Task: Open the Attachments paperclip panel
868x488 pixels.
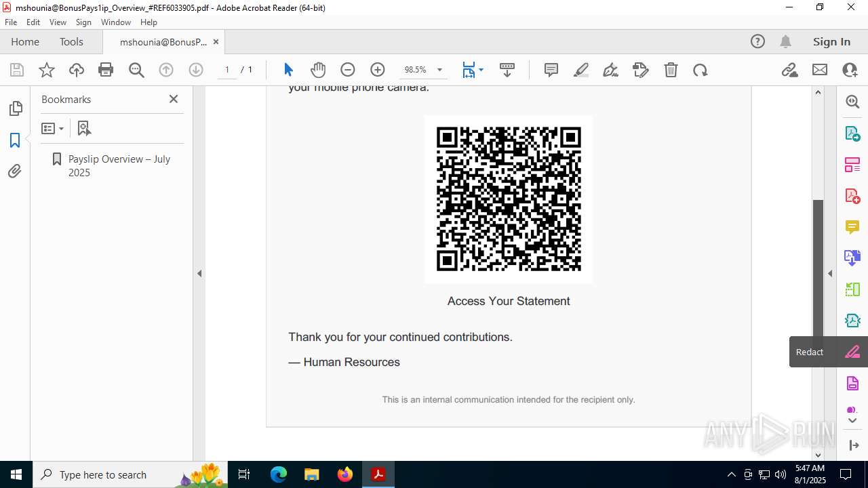Action: pos(15,171)
